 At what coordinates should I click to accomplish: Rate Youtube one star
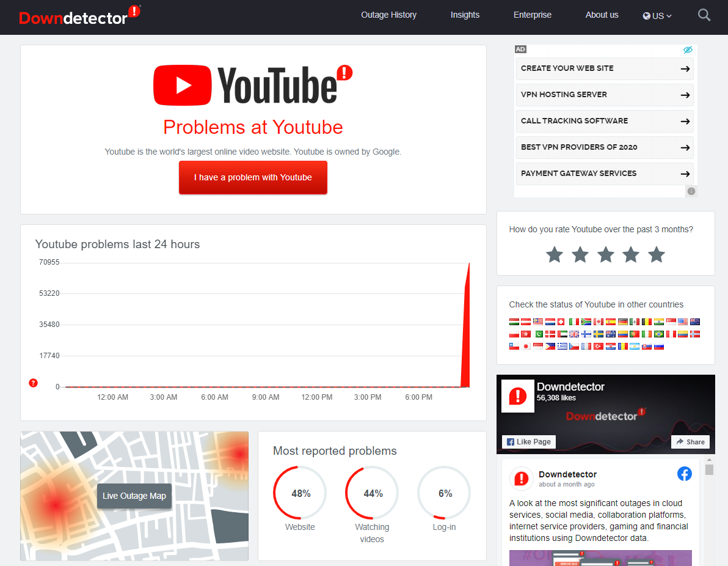(555, 255)
